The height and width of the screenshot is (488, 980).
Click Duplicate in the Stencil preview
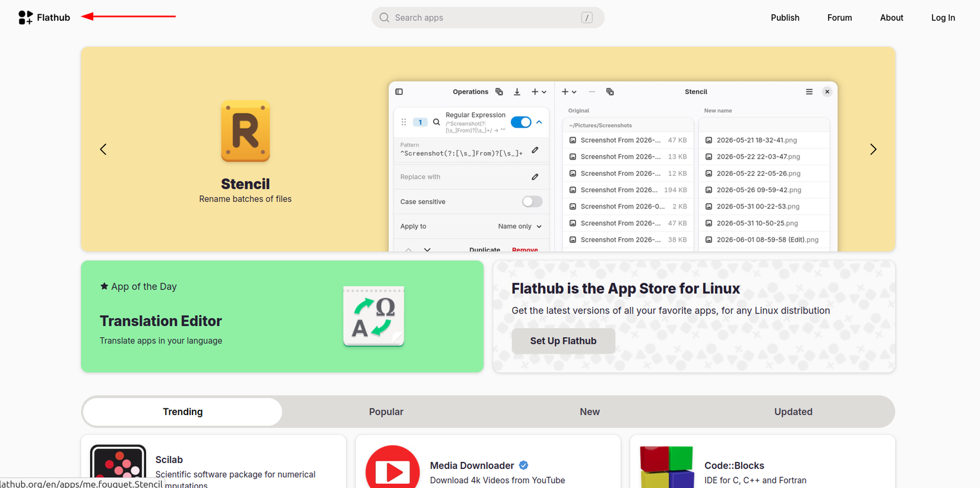485,250
